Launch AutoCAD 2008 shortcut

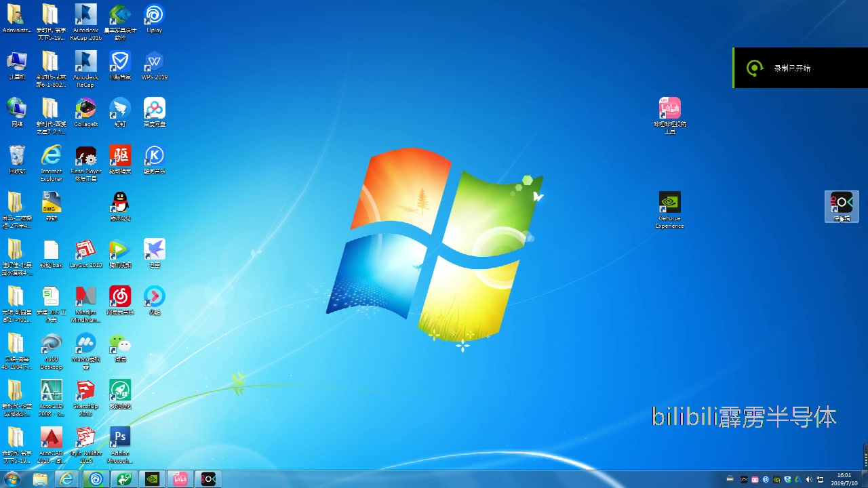point(51,397)
